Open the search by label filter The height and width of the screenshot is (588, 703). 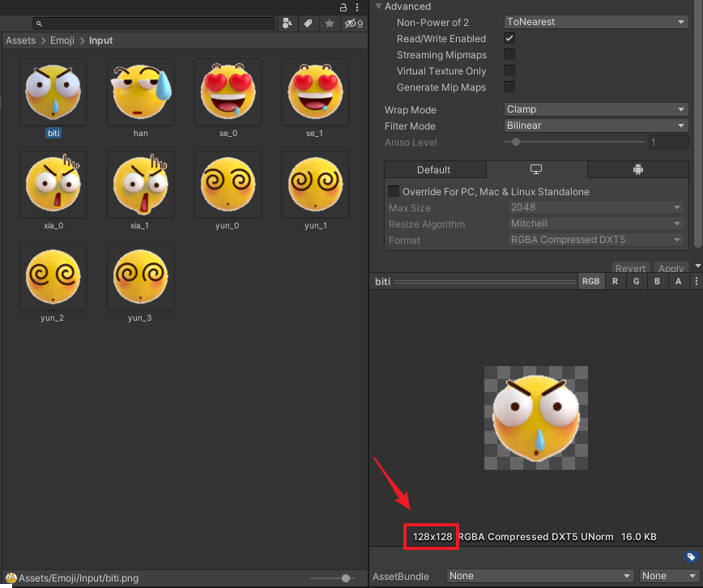308,23
